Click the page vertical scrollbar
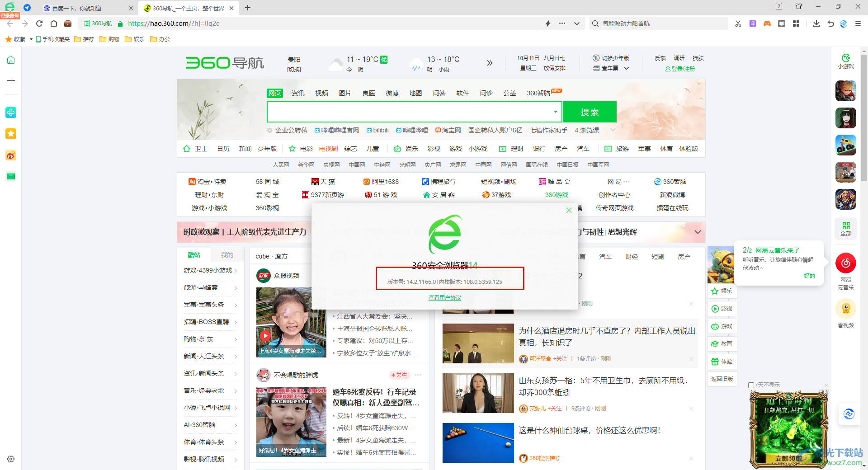The height and width of the screenshot is (470, 868). pos(864,117)
